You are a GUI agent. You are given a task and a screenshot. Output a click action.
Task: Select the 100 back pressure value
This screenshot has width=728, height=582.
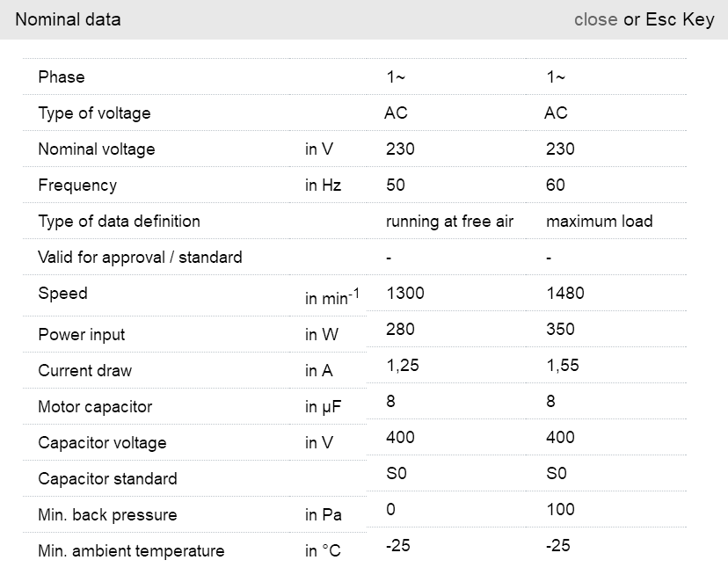pyautogui.click(x=560, y=509)
